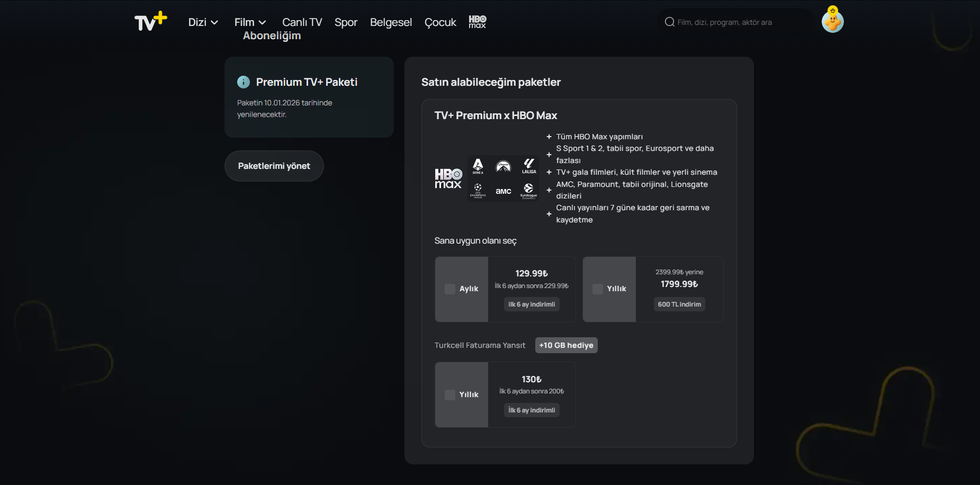Click the Turkcell Faturama Yansıt label

pyautogui.click(x=480, y=345)
